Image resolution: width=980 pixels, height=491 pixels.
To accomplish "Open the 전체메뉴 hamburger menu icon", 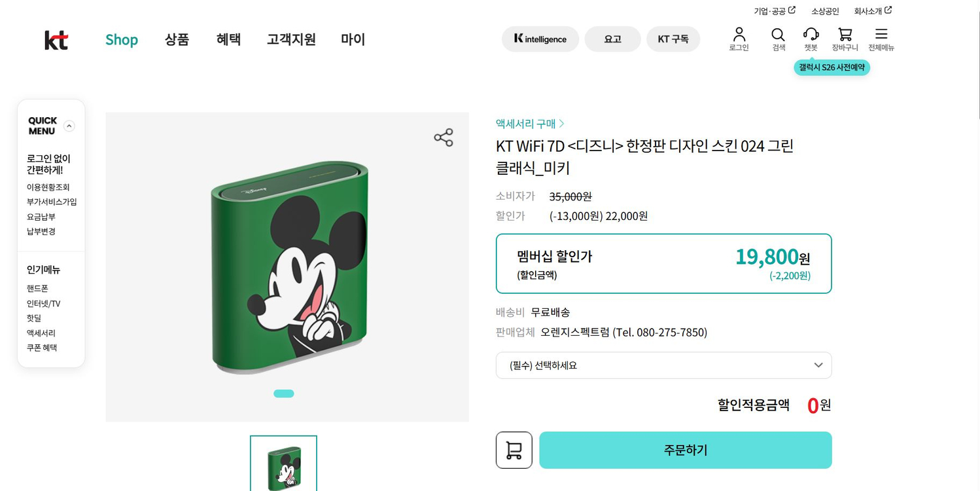I will point(881,38).
